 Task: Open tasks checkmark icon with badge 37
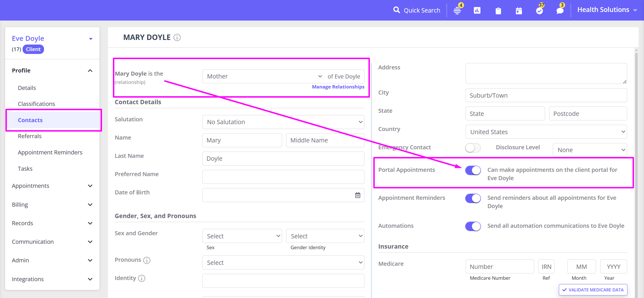tap(539, 11)
